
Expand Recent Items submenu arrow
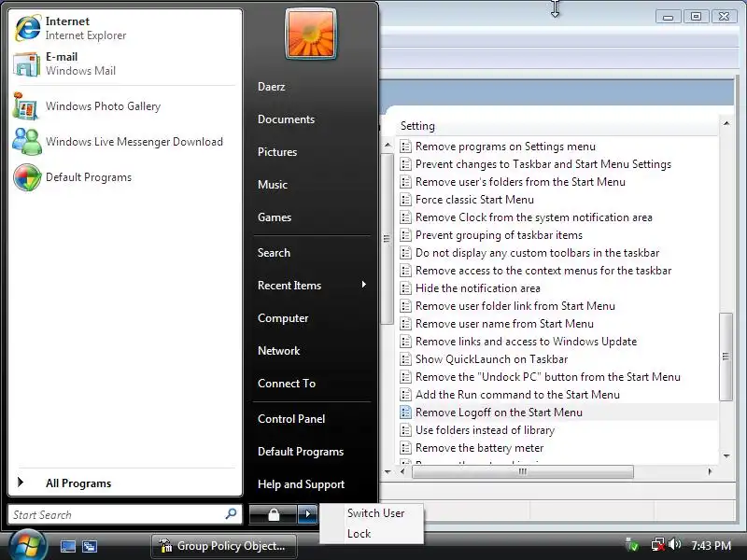click(x=363, y=285)
